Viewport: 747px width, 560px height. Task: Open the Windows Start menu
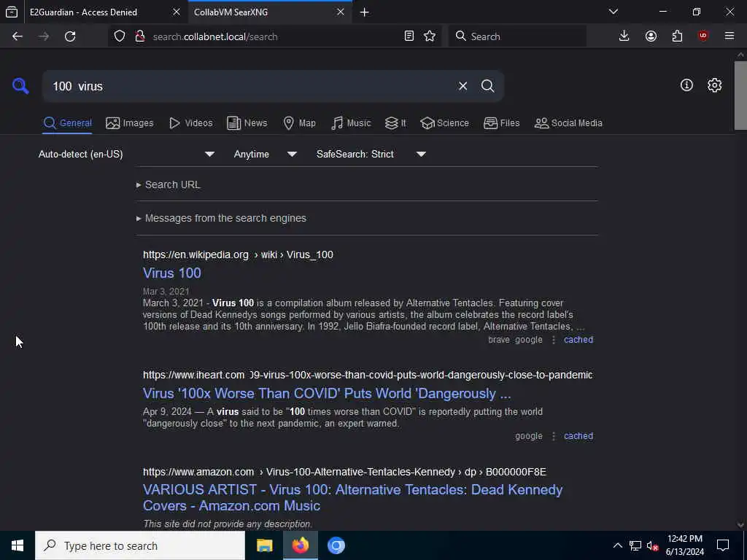(x=18, y=545)
